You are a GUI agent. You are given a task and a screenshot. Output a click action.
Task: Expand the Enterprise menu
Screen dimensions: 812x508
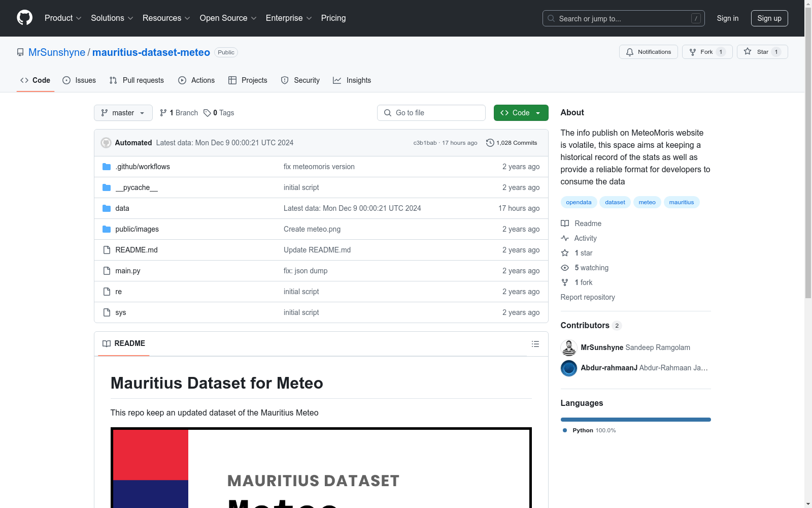coord(289,18)
